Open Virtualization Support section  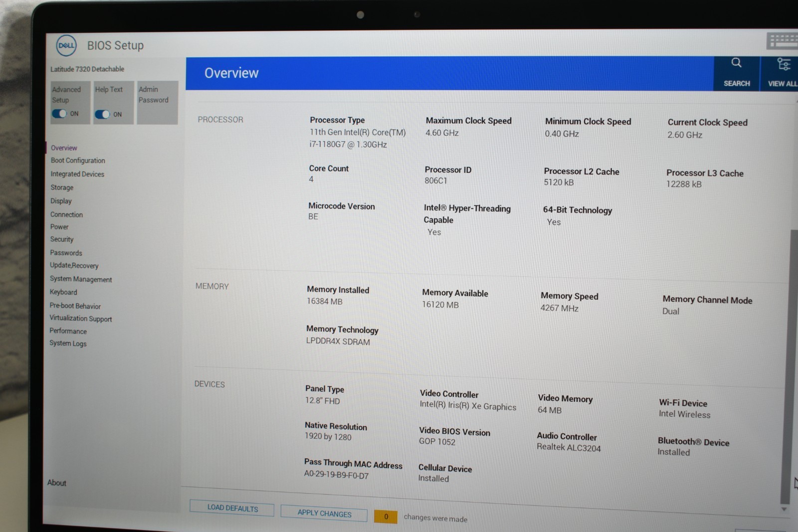point(80,319)
